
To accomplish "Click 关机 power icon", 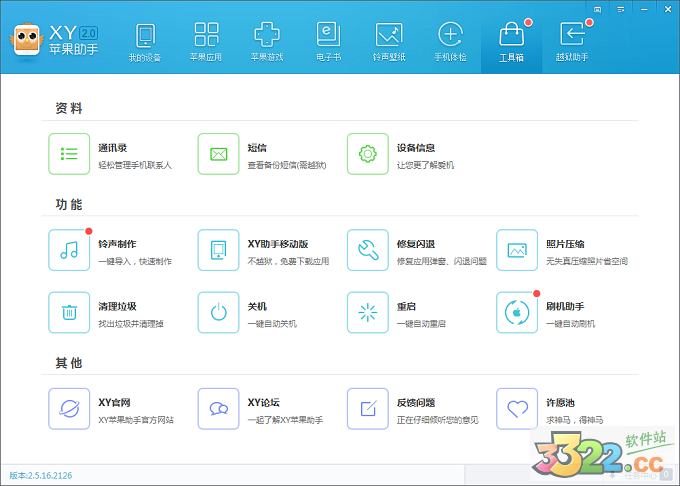I will point(218,312).
